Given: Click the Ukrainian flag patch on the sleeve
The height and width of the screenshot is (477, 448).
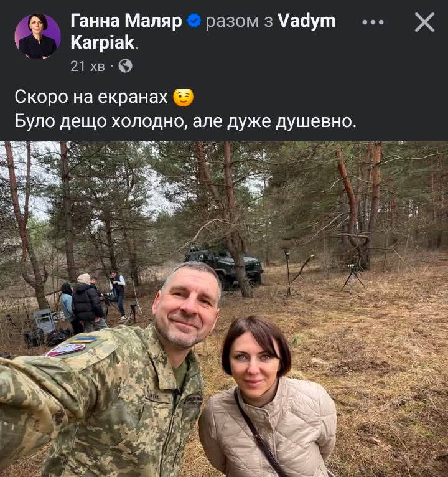Looking at the screenshot, I should [83, 339].
